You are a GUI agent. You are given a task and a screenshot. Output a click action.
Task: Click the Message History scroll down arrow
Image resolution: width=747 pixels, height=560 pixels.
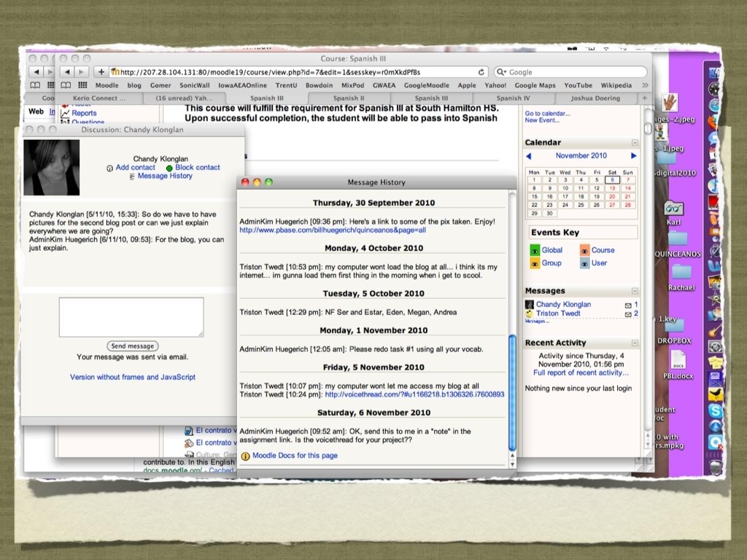(512, 464)
